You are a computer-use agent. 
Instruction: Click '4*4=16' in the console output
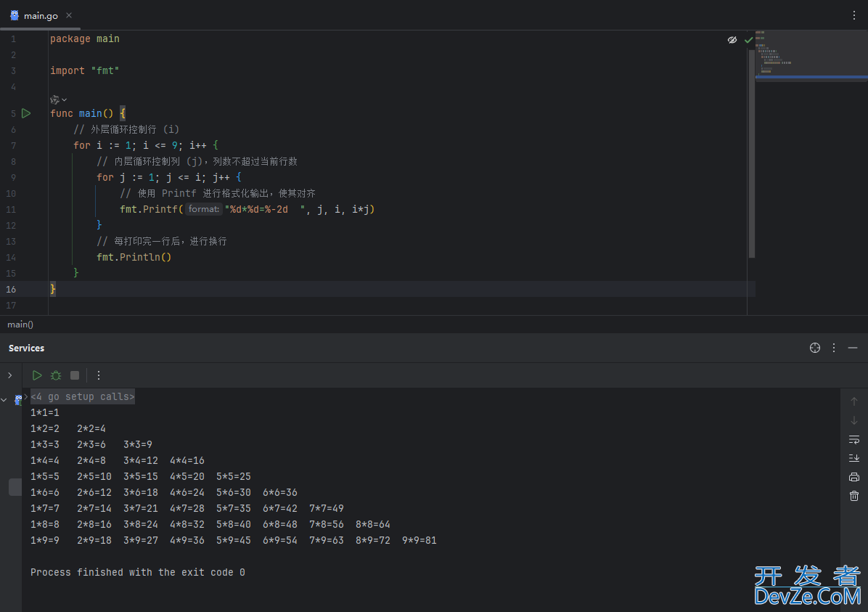(x=187, y=461)
